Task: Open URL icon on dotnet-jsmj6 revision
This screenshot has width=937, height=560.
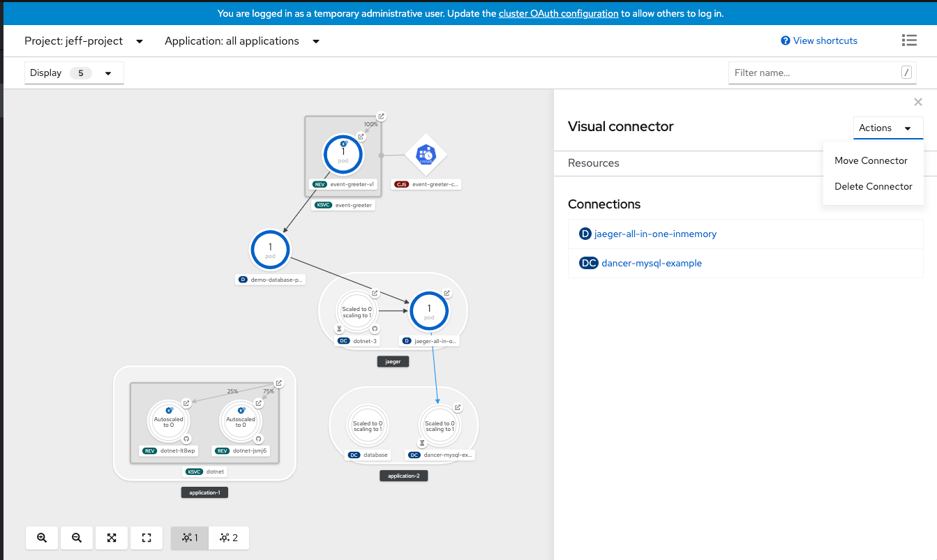Action: tap(259, 403)
